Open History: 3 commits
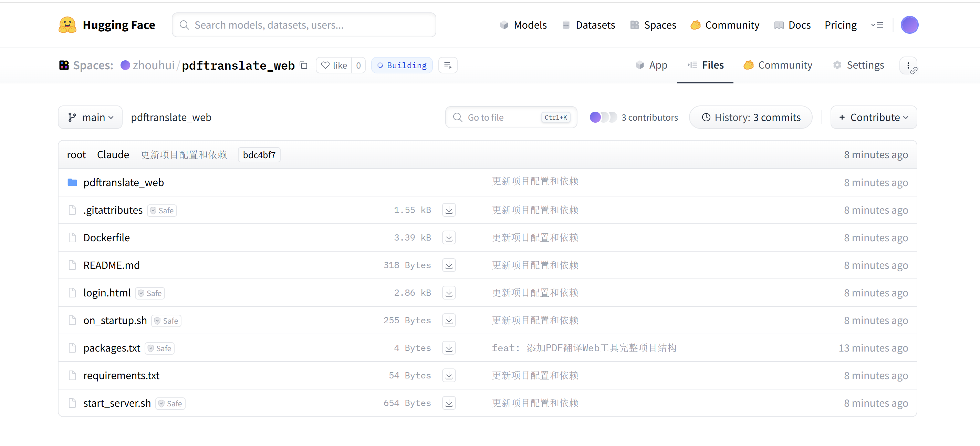The height and width of the screenshot is (446, 980). coord(751,117)
